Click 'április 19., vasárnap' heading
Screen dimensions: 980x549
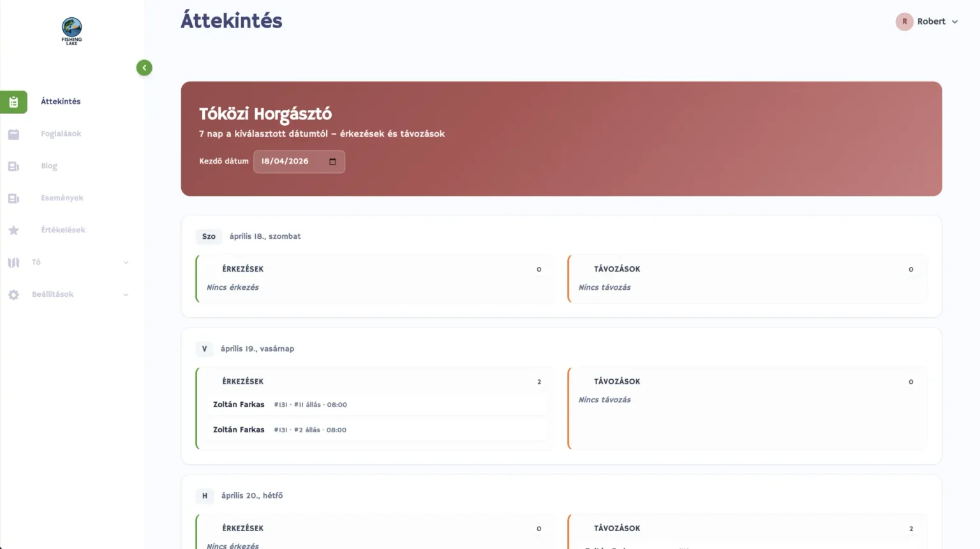pyautogui.click(x=257, y=349)
